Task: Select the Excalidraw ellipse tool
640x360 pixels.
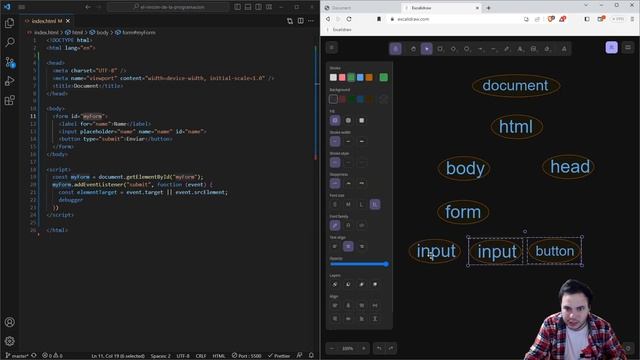Action: (x=467, y=49)
